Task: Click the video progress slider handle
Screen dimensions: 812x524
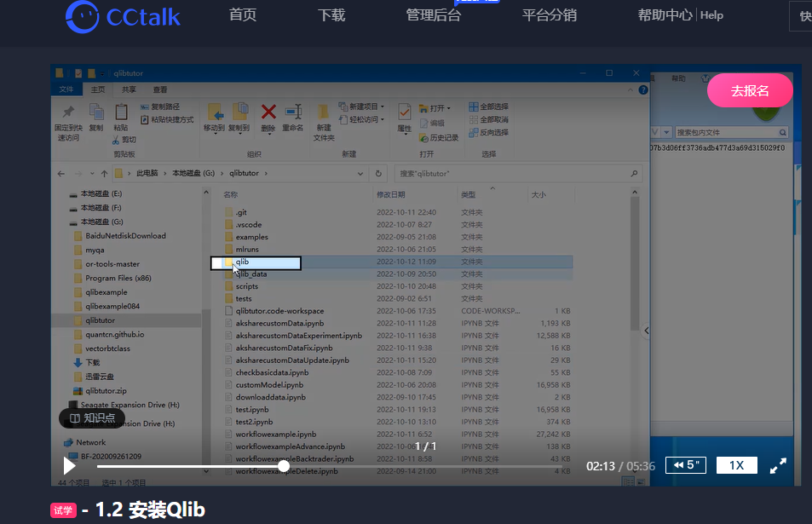Action: [x=283, y=466]
